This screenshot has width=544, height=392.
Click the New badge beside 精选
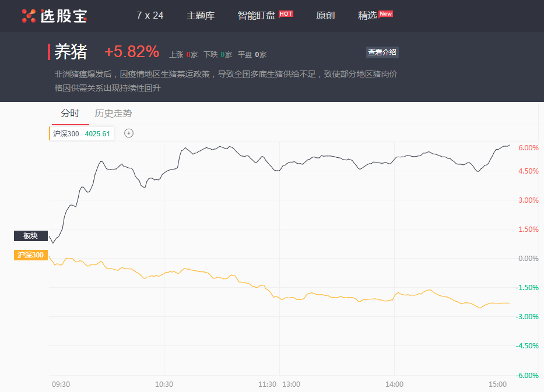pos(385,13)
